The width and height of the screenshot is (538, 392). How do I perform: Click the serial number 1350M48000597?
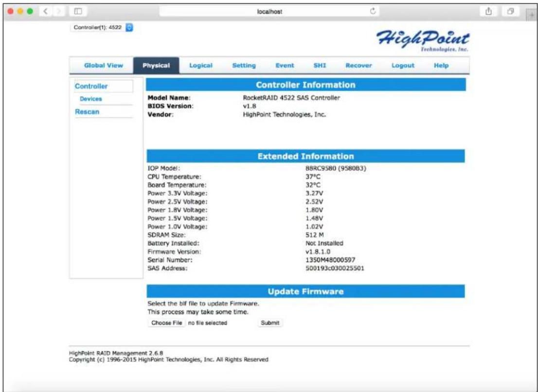tap(330, 260)
